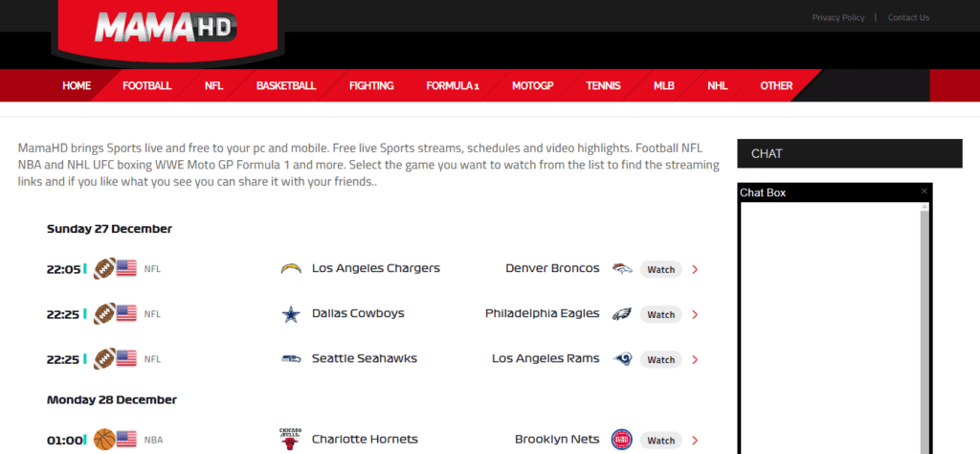The height and width of the screenshot is (454, 980).
Task: Click the football icon in Chargers row
Action: (x=104, y=269)
